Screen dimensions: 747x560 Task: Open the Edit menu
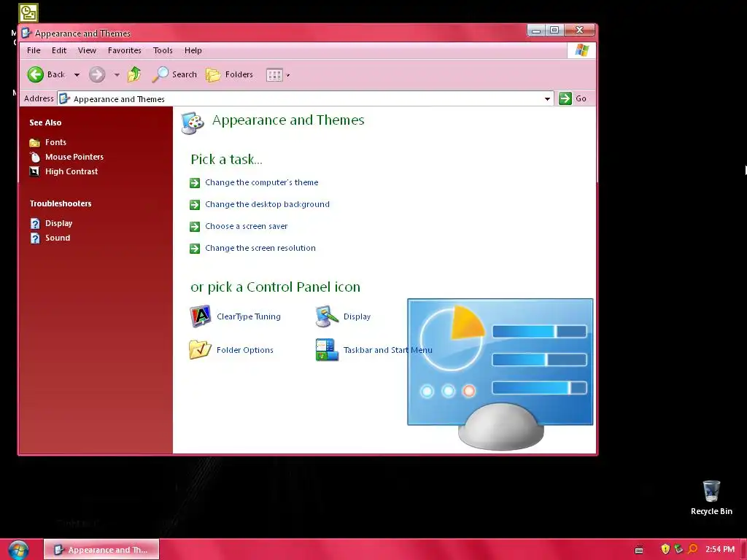tap(59, 50)
